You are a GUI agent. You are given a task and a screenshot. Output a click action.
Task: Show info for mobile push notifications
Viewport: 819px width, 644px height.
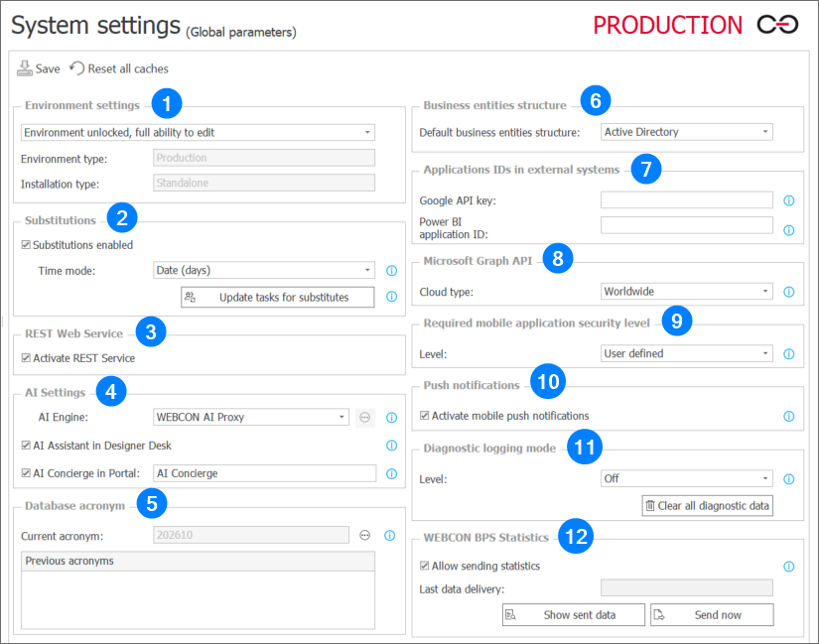point(788,417)
